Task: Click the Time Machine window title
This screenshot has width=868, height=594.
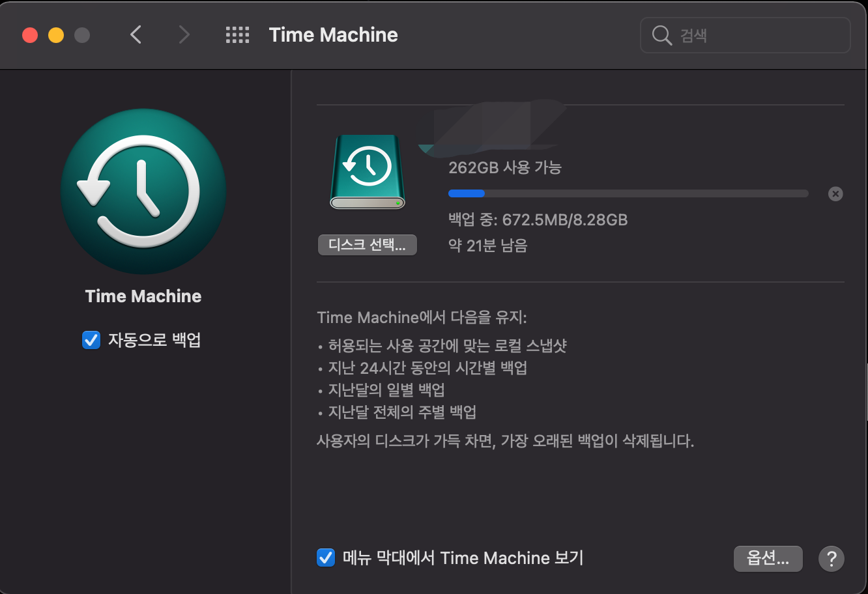Action: click(333, 35)
